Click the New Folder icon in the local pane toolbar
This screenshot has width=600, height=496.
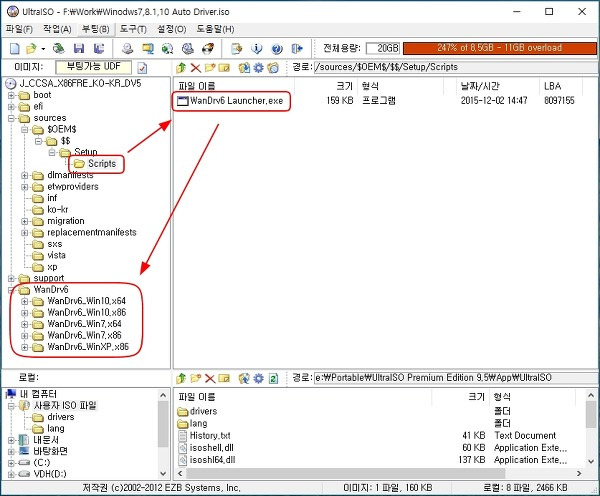196,379
